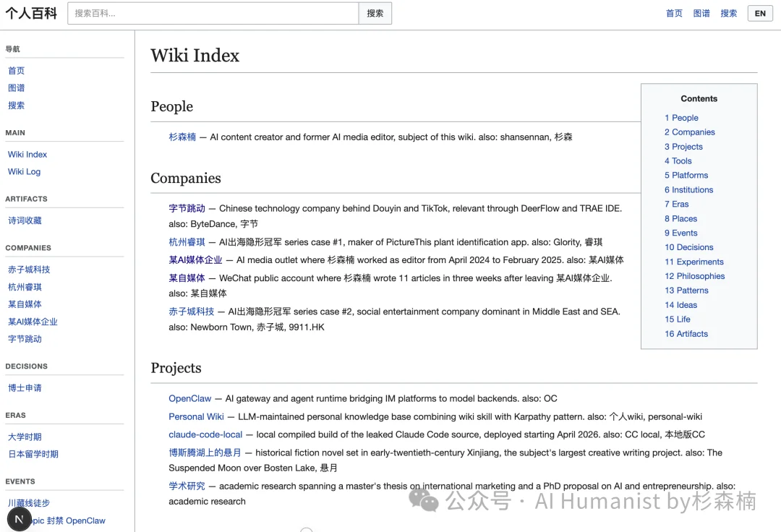Open 首页 in the top navigation
This screenshot has width=781, height=532.
coord(674,12)
